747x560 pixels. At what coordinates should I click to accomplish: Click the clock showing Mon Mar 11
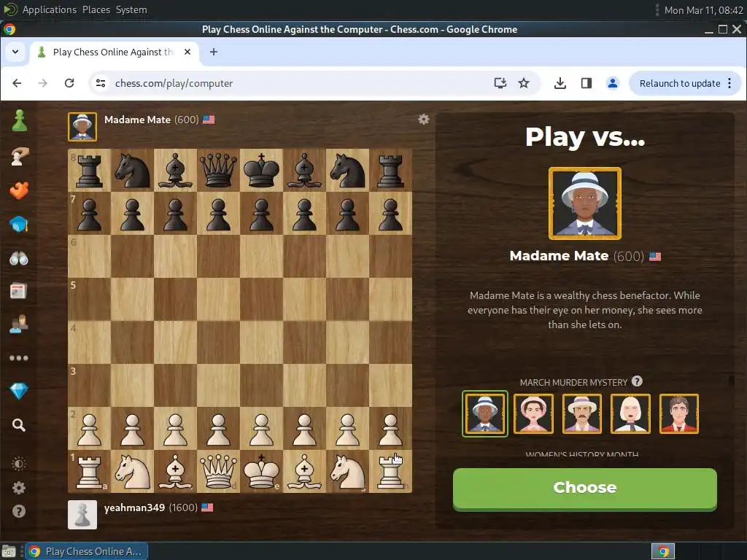[x=703, y=10]
